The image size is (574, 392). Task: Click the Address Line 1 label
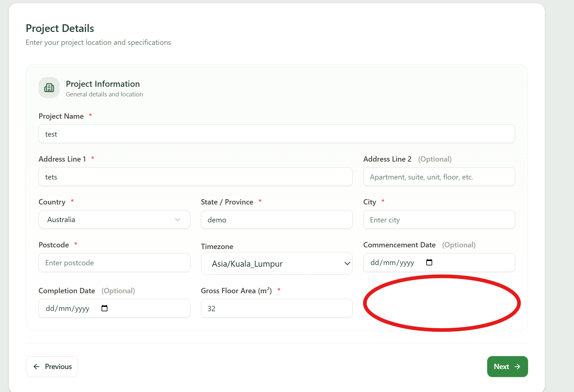pyautogui.click(x=62, y=159)
